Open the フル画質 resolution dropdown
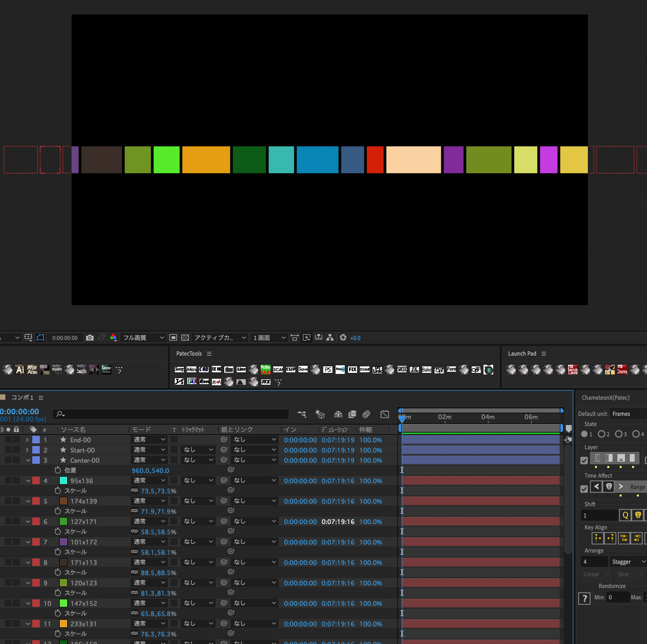Viewport: 647px width, 644px height. pos(143,338)
